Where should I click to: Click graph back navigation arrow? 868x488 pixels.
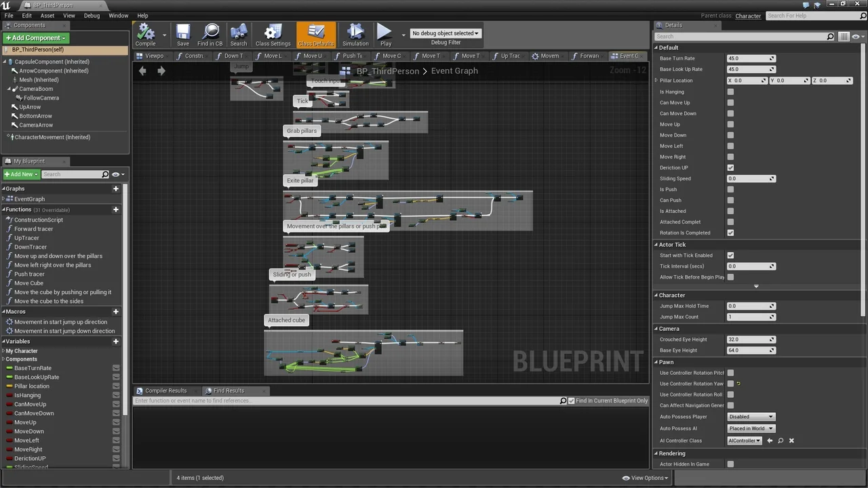142,70
